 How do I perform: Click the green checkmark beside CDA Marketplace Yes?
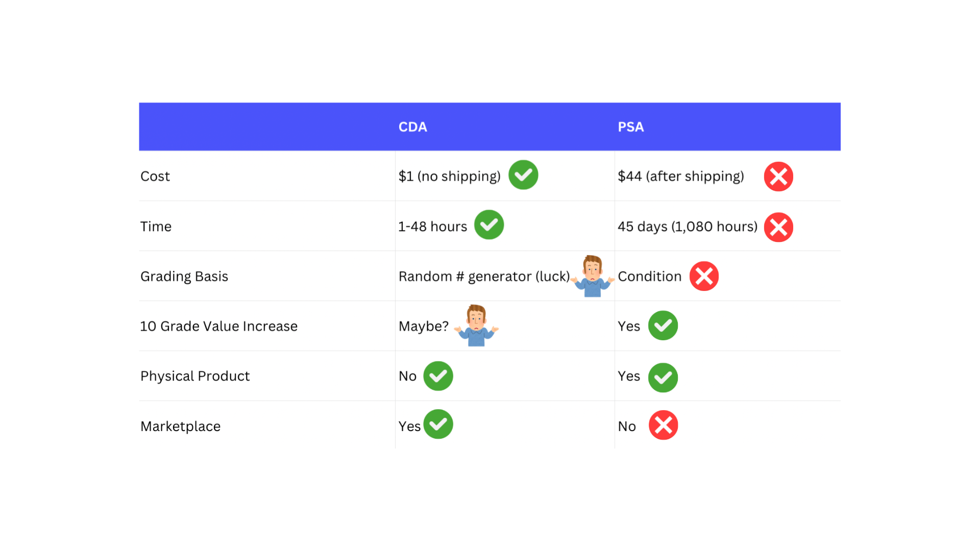[x=438, y=424]
